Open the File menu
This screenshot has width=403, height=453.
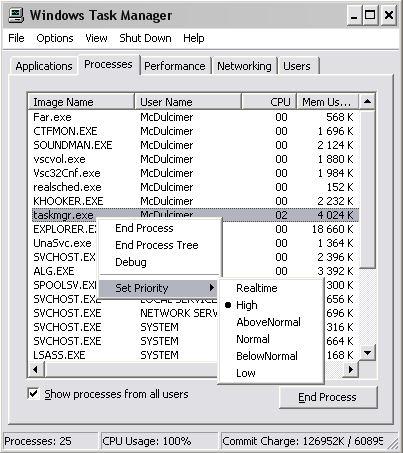tap(16, 38)
